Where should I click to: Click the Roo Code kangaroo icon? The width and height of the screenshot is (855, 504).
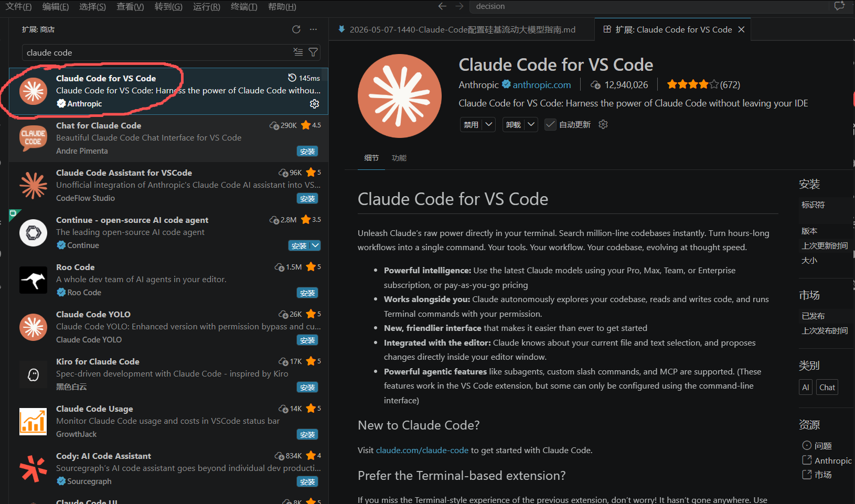tap(33, 280)
